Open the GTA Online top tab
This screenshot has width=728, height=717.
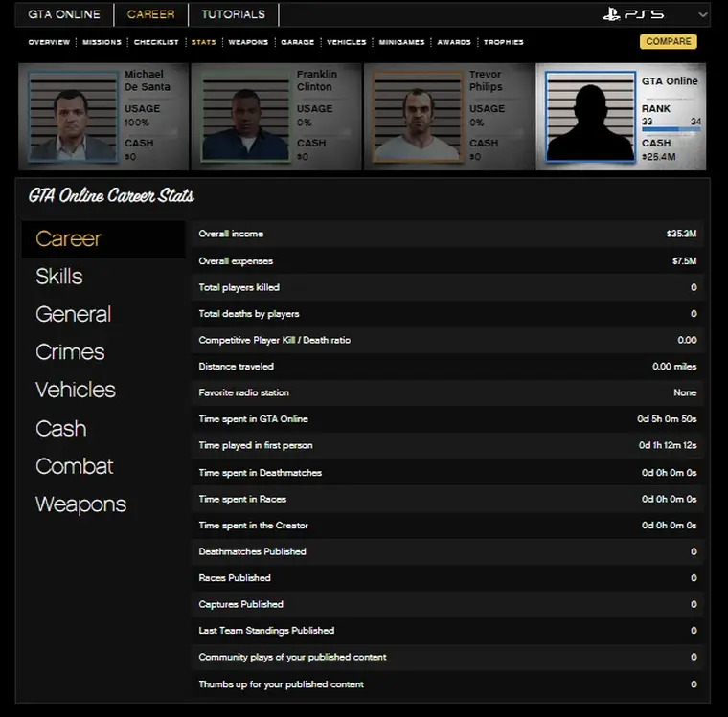[x=64, y=14]
